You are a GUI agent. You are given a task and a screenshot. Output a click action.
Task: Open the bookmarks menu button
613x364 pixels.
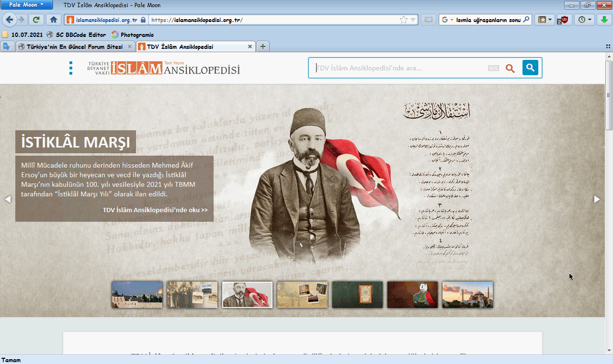[545, 20]
